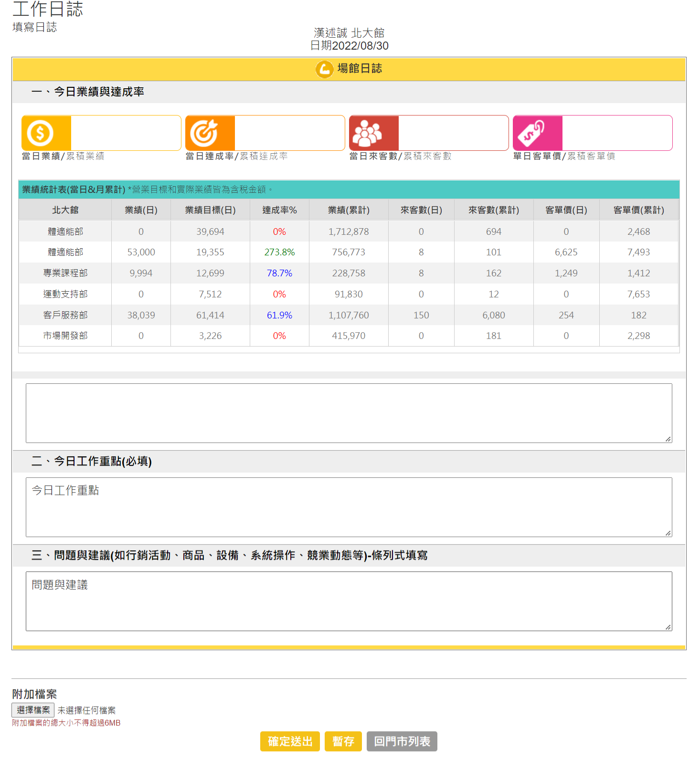Image resolution: width=700 pixels, height=757 pixels.
Task: Click the red visitor group icon
Action: (x=367, y=133)
